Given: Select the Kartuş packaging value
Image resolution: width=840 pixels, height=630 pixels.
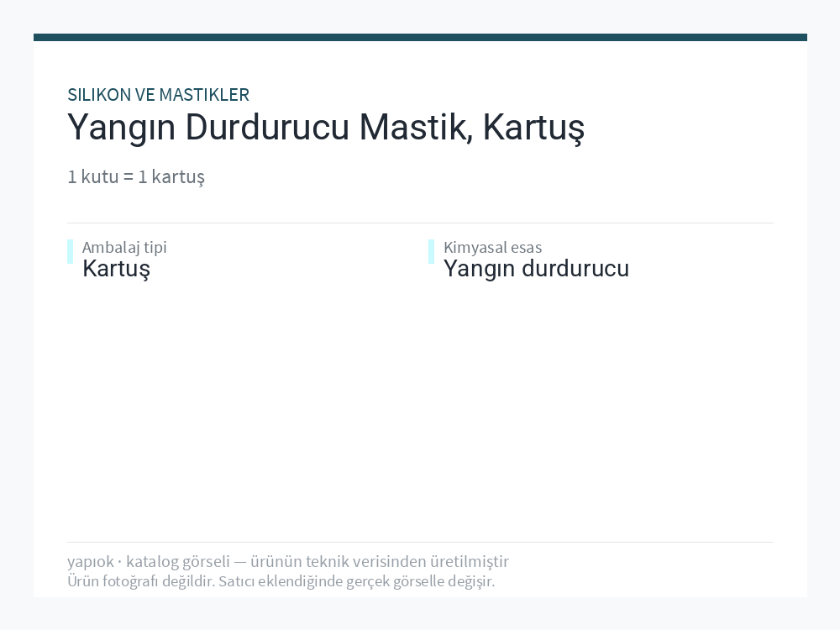Looking at the screenshot, I should [x=116, y=269].
